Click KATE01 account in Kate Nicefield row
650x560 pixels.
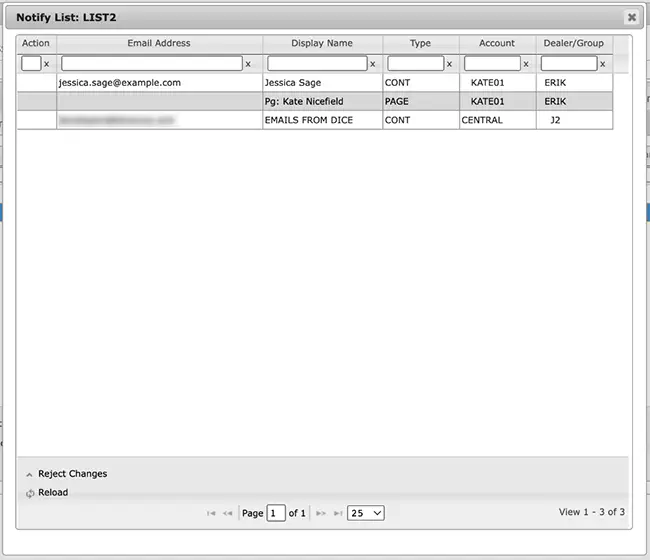[497, 102]
